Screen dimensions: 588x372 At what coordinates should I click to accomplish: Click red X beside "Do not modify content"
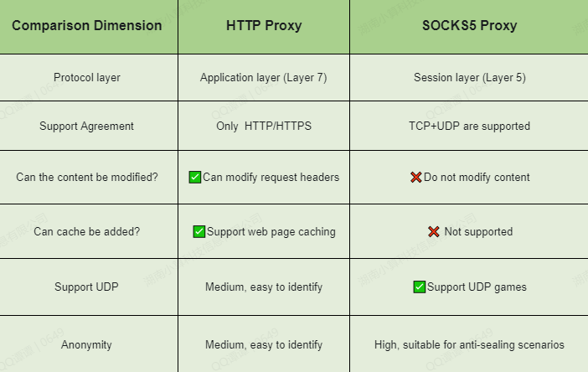[x=415, y=178]
